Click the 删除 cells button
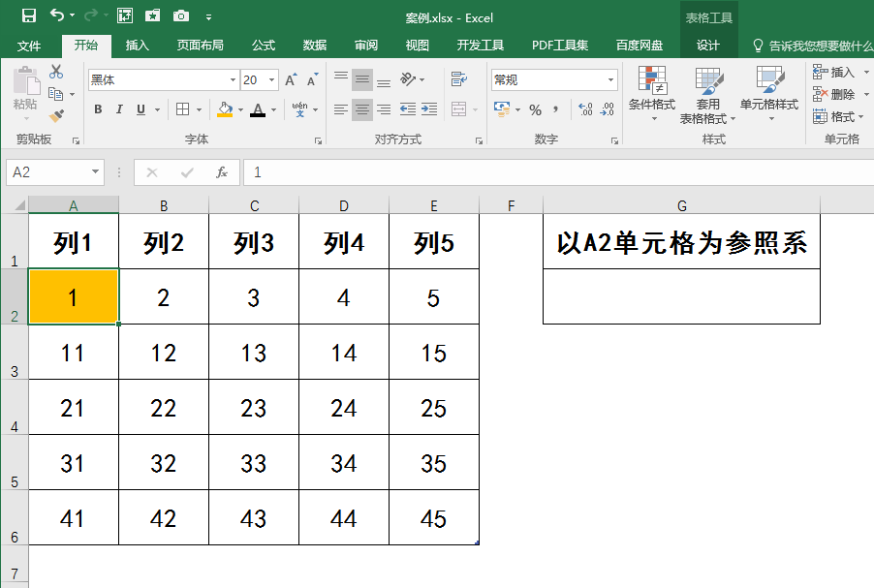This screenshot has width=874, height=588. (834, 94)
